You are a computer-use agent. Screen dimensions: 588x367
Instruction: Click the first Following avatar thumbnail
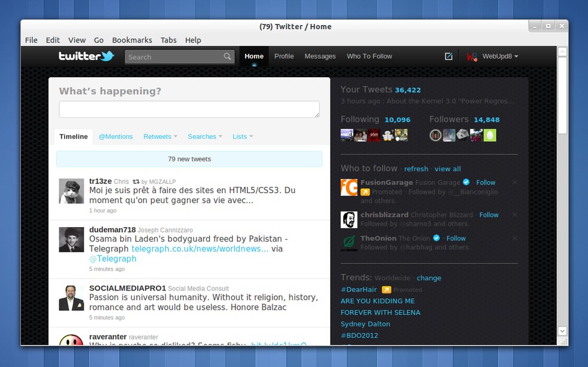[347, 135]
